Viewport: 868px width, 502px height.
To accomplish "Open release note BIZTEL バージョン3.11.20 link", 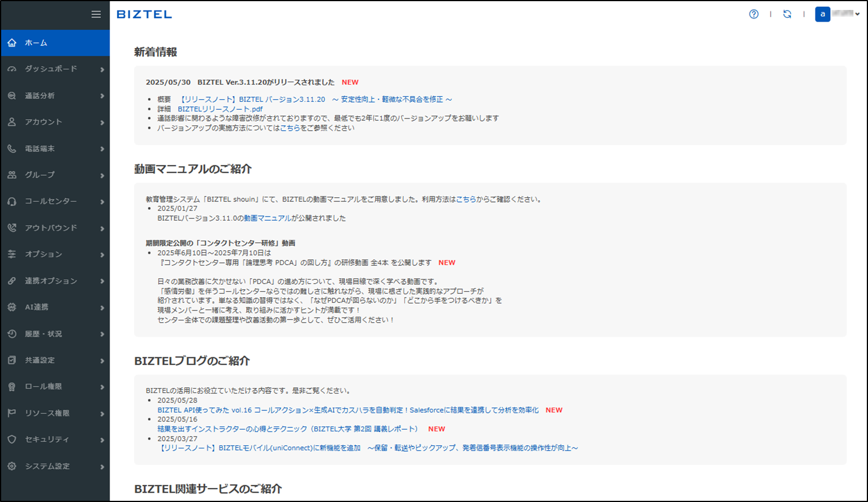I will (315, 99).
